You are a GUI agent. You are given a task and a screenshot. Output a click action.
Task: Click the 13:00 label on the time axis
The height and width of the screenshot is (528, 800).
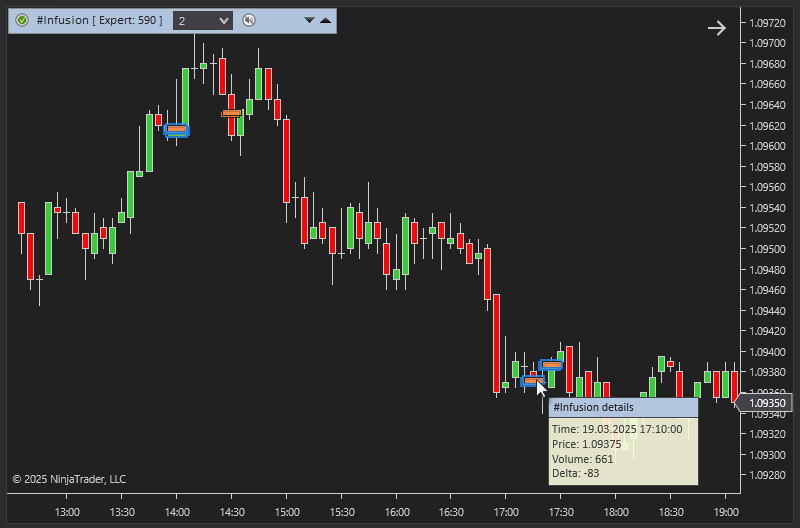(67, 512)
